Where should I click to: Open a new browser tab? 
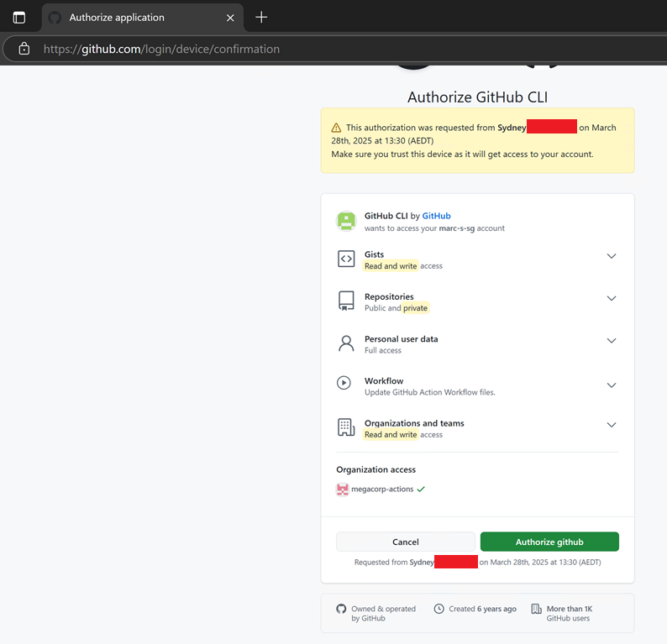point(261,18)
